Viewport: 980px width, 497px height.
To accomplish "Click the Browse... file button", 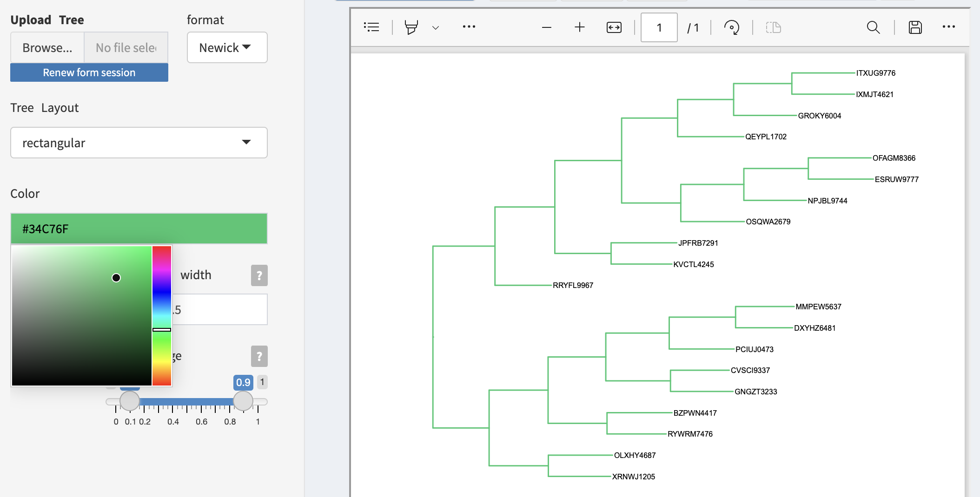I will [47, 47].
